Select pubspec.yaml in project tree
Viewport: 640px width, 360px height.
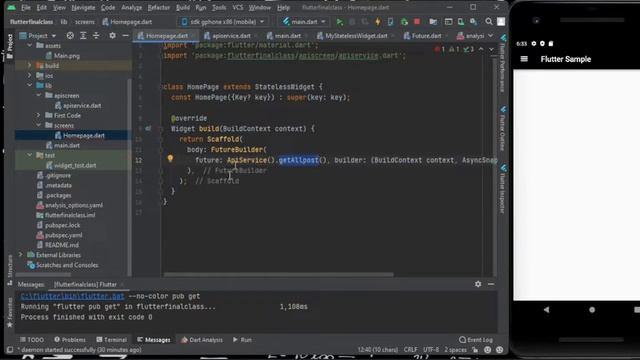[64, 235]
